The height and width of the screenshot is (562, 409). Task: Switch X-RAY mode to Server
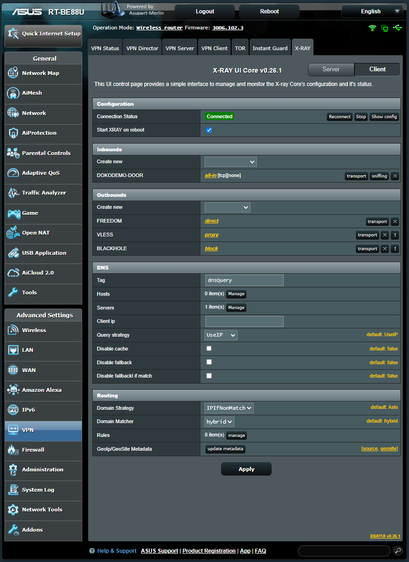click(x=331, y=69)
